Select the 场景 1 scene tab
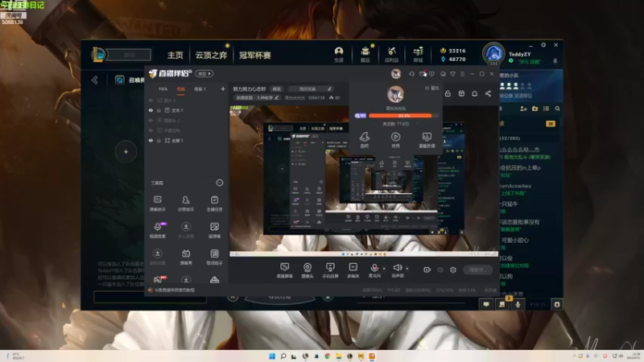This screenshot has width=644, height=362. 200,89
